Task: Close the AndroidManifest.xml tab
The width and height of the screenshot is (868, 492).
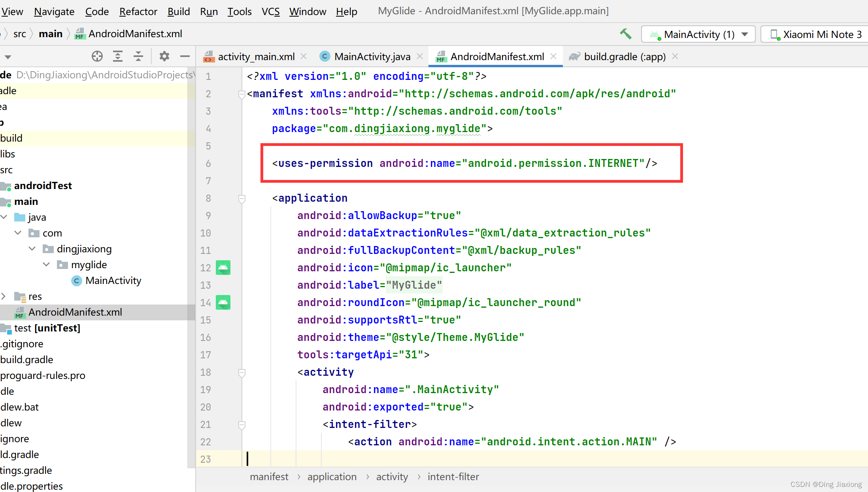Action: pos(554,57)
